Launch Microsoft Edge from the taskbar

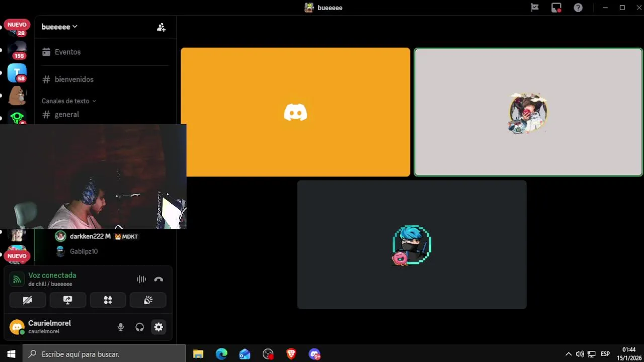point(221,354)
